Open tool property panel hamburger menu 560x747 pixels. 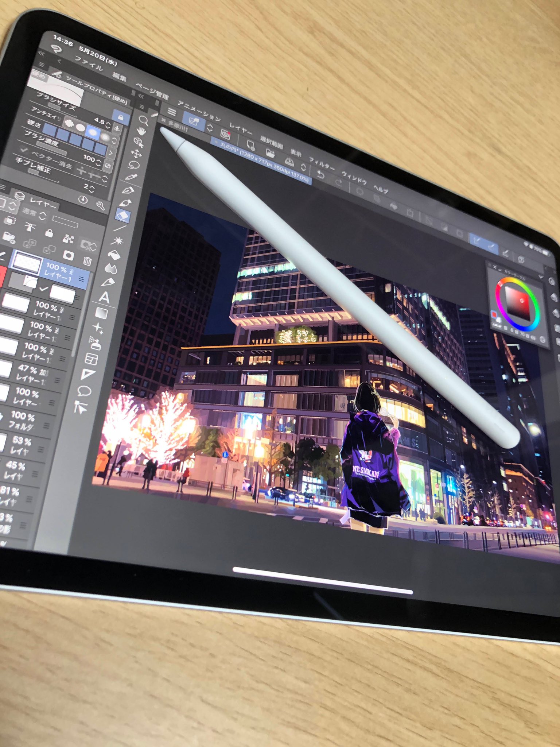point(42,65)
